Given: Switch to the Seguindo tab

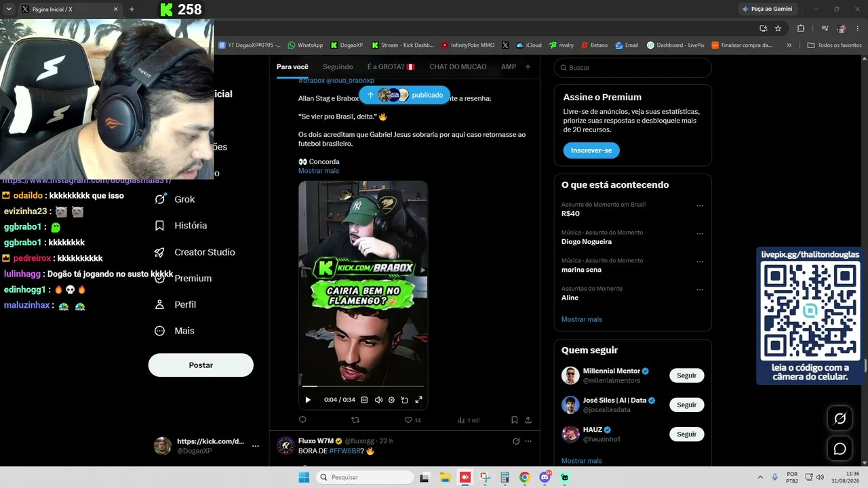Looking at the screenshot, I should point(338,67).
